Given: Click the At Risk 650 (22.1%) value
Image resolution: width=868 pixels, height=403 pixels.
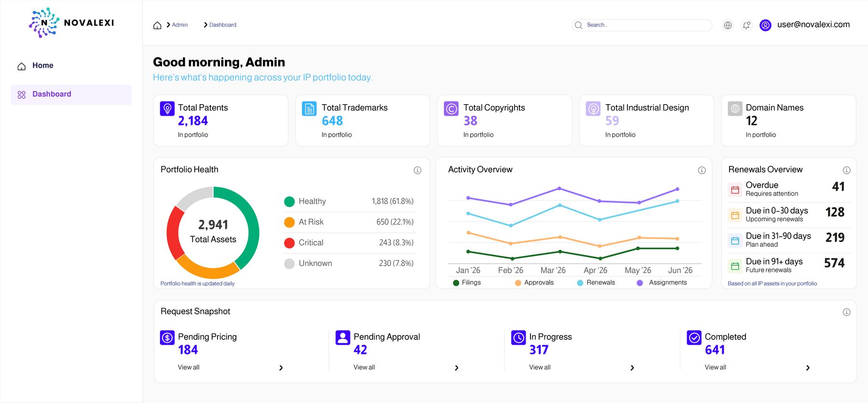Looking at the screenshot, I should coord(395,222).
